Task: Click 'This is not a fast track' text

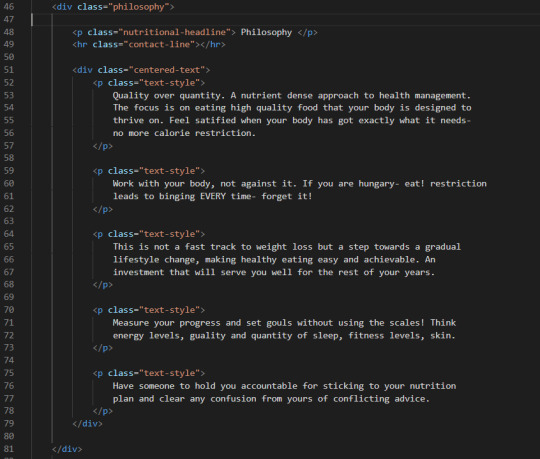Action: (x=174, y=247)
